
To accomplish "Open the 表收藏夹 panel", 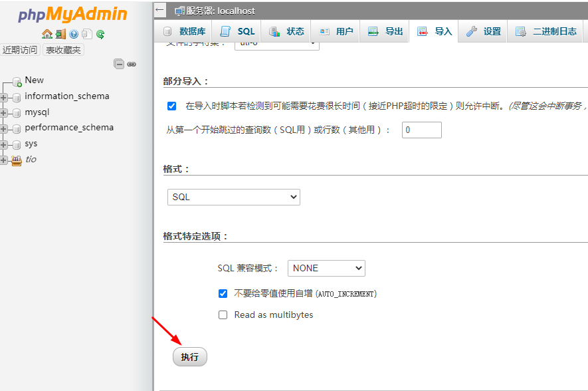I will coord(62,49).
